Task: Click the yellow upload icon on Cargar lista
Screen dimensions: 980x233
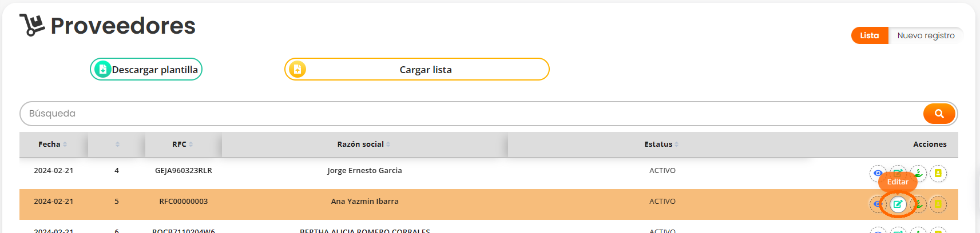Action: click(297, 69)
